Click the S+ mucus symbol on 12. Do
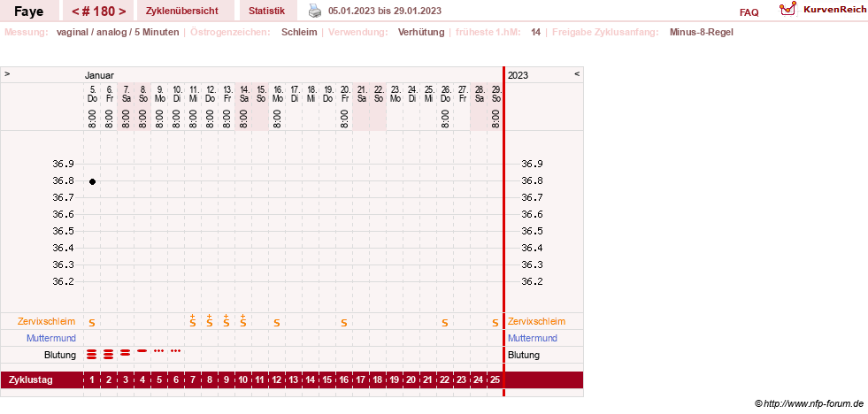The image size is (868, 414). click(x=209, y=320)
